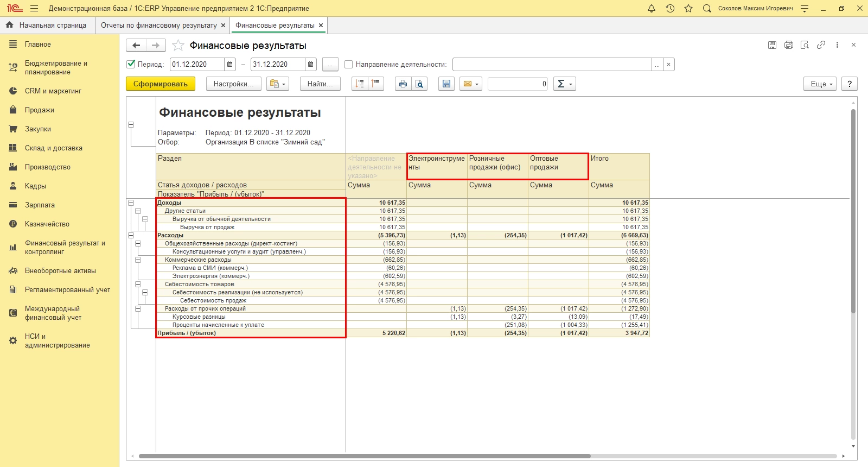This screenshot has width=868, height=467.
Task: Open the Казначейство section in sidebar
Action: click(47, 224)
